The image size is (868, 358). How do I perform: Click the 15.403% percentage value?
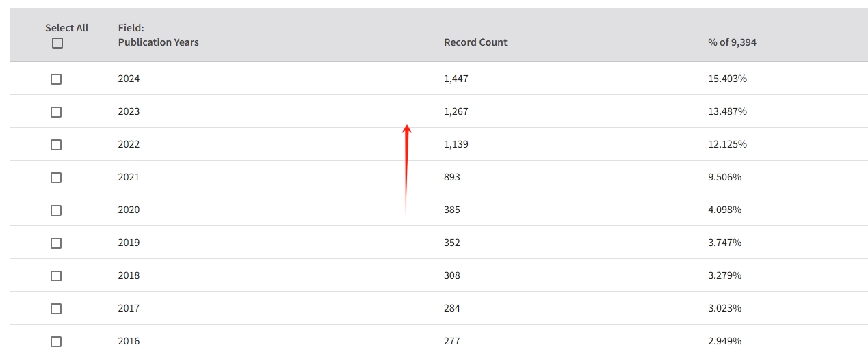tap(727, 79)
